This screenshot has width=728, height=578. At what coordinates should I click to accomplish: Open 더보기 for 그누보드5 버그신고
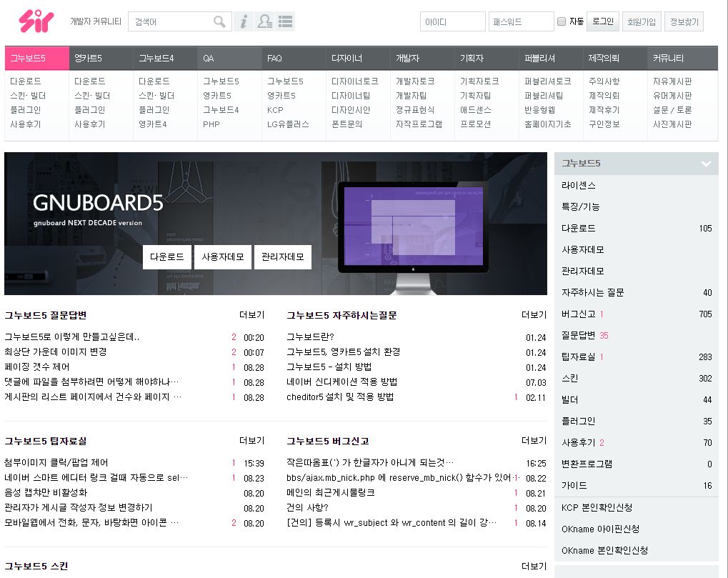click(534, 441)
